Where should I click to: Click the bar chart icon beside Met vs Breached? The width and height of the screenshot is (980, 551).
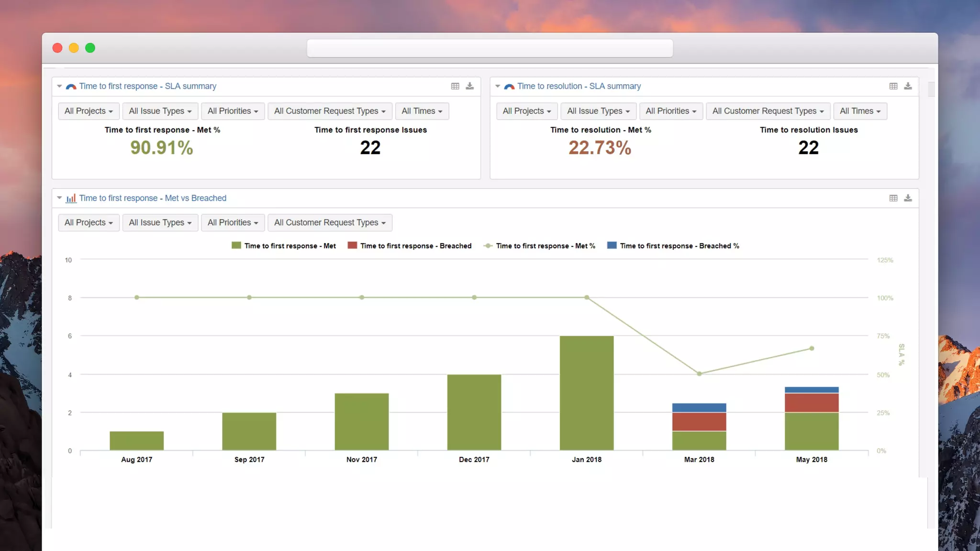tap(71, 198)
